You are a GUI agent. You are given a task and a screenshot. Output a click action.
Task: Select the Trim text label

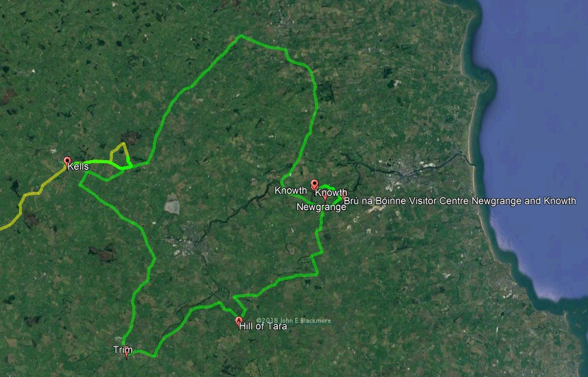123,350
